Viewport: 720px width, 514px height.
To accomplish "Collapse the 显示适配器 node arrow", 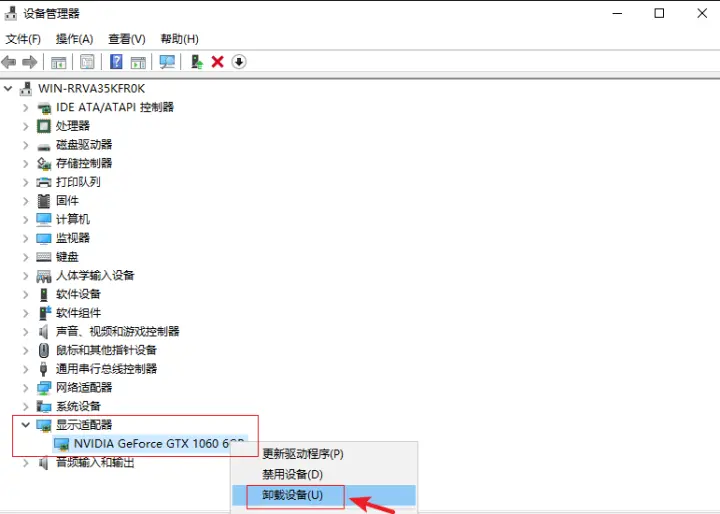I will coord(26,425).
